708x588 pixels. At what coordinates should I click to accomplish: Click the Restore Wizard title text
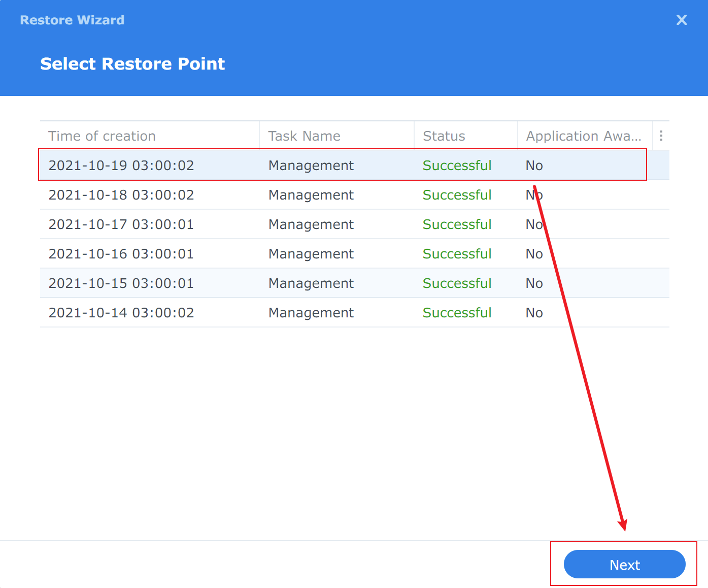72,20
